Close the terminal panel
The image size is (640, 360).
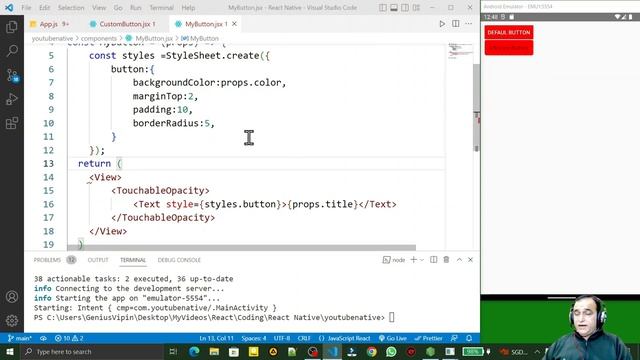(x=470, y=260)
